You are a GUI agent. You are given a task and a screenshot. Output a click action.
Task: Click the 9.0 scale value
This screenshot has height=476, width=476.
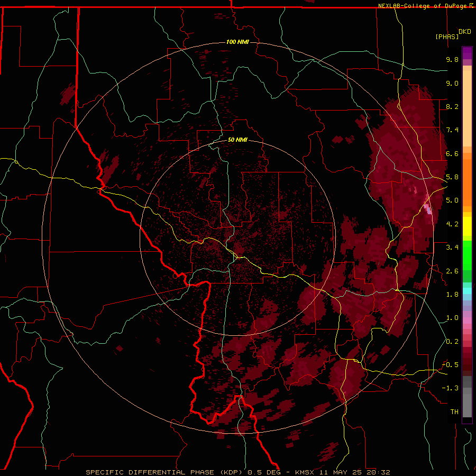click(x=452, y=83)
